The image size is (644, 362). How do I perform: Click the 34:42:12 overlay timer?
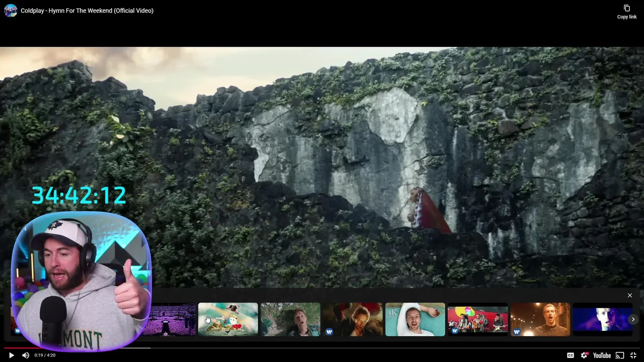point(79,195)
